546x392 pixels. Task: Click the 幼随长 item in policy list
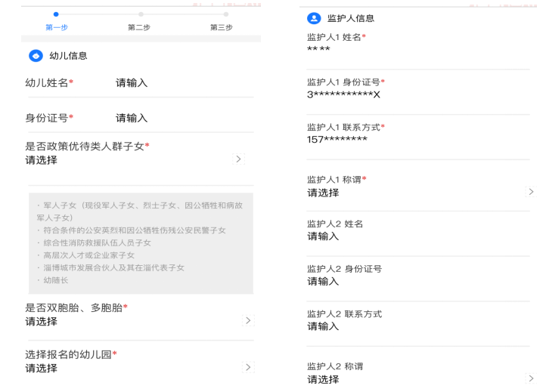click(x=55, y=280)
